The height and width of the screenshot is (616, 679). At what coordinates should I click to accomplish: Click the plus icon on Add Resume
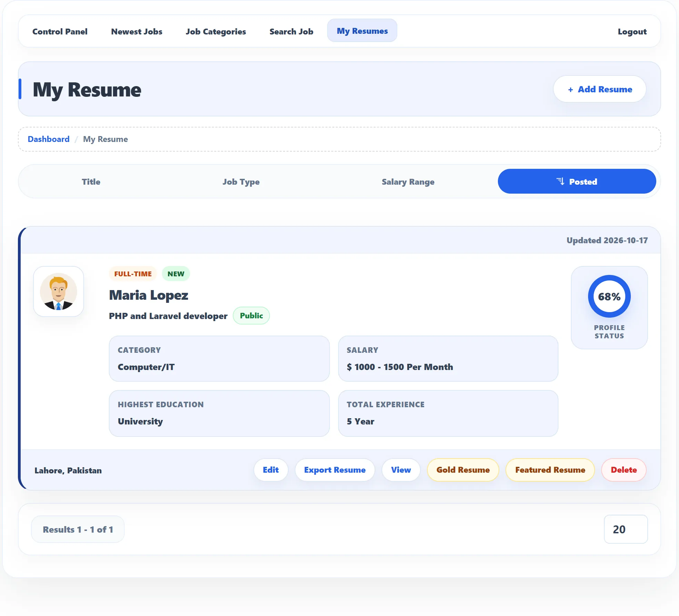pyautogui.click(x=571, y=90)
